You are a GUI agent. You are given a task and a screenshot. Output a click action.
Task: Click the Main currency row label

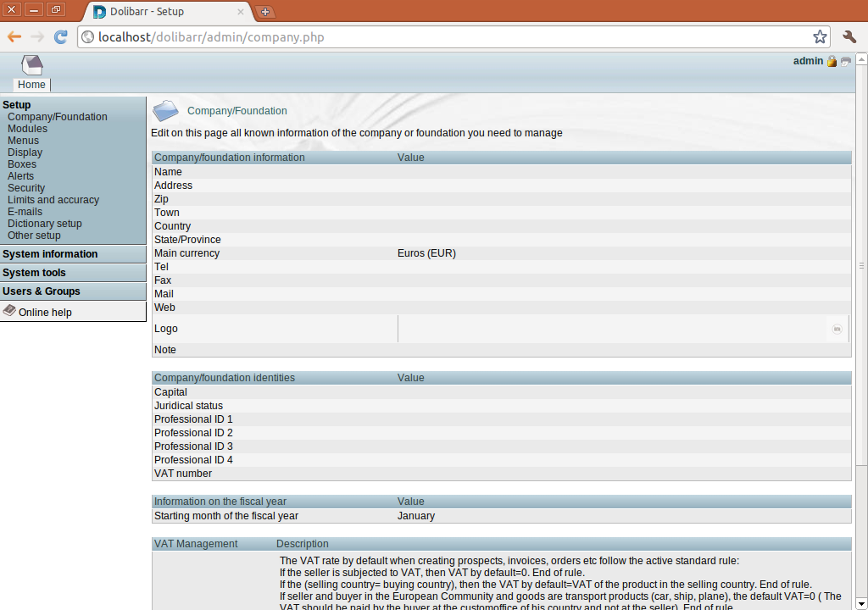pyautogui.click(x=186, y=253)
